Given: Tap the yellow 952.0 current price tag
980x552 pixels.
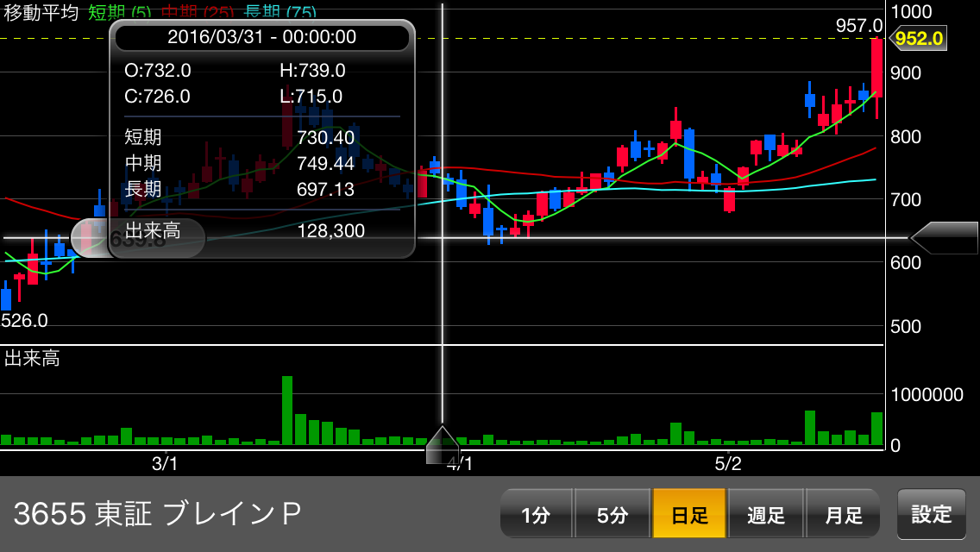Looking at the screenshot, I should 919,39.
